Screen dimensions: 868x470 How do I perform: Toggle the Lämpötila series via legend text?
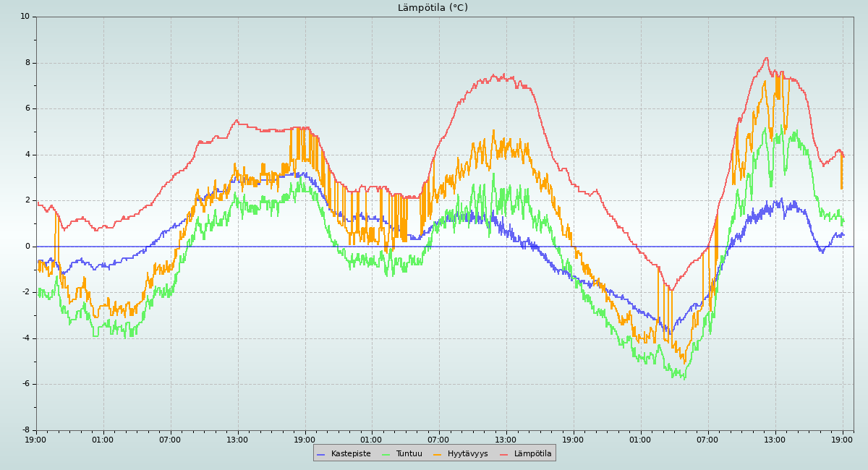532,454
